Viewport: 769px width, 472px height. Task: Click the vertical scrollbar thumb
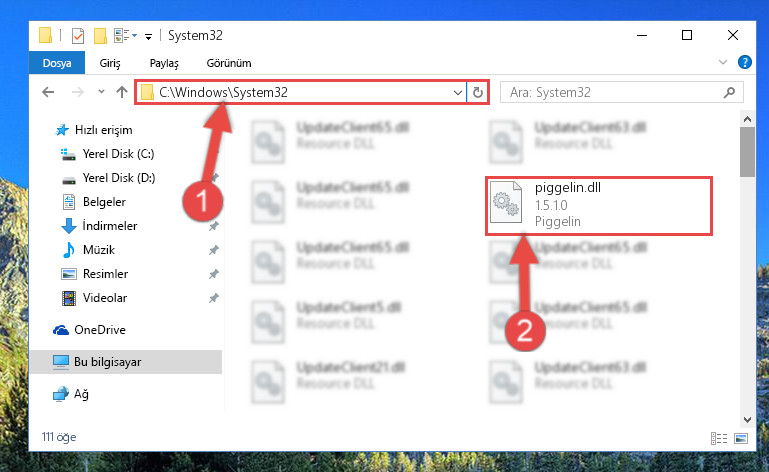tap(747, 152)
